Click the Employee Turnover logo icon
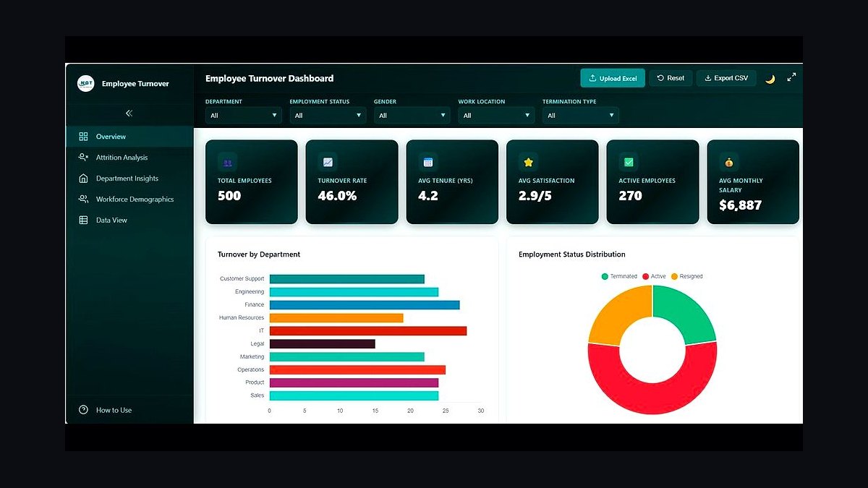The height and width of the screenshot is (488, 868). (x=85, y=84)
